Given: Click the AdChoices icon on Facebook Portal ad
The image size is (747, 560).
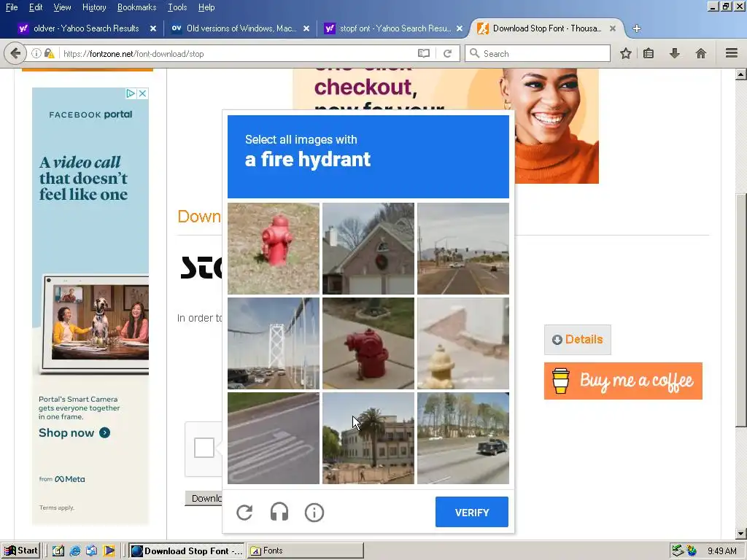Looking at the screenshot, I should 131,93.
